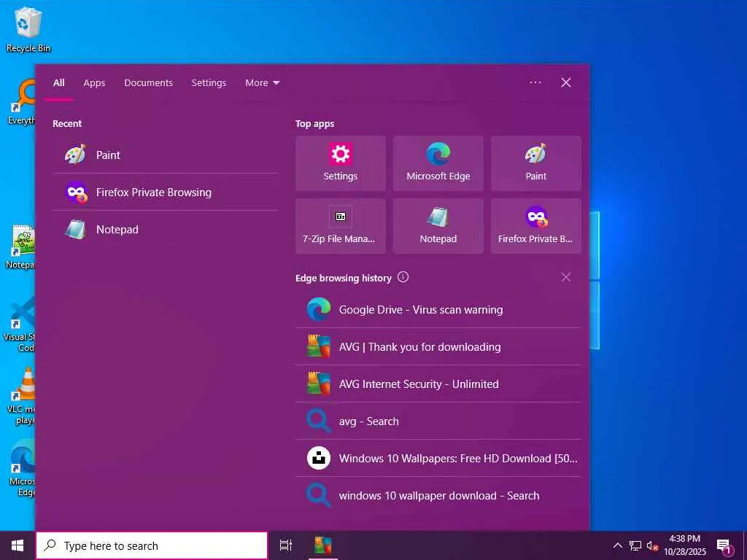
Task: Open the Windows Start button
Action: [x=18, y=545]
